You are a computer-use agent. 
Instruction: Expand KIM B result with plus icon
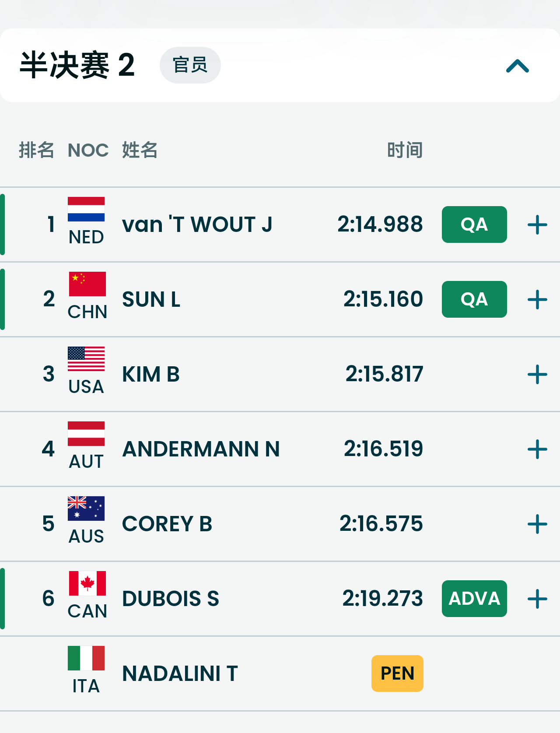coord(537,375)
